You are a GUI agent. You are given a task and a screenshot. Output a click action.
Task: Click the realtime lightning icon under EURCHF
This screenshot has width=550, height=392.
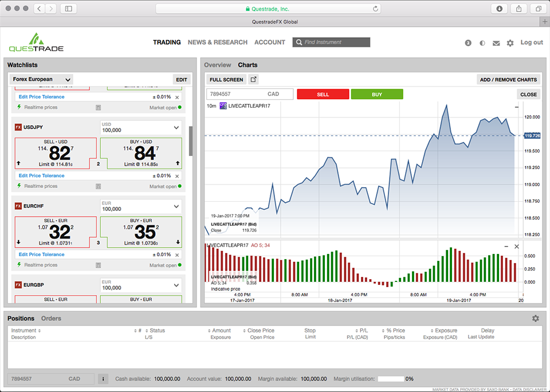pyautogui.click(x=19, y=265)
